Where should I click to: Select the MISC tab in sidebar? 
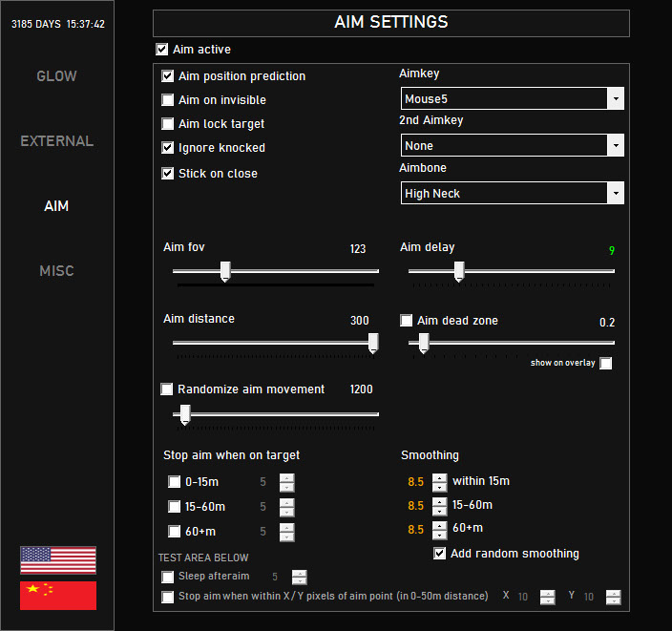[x=56, y=271]
